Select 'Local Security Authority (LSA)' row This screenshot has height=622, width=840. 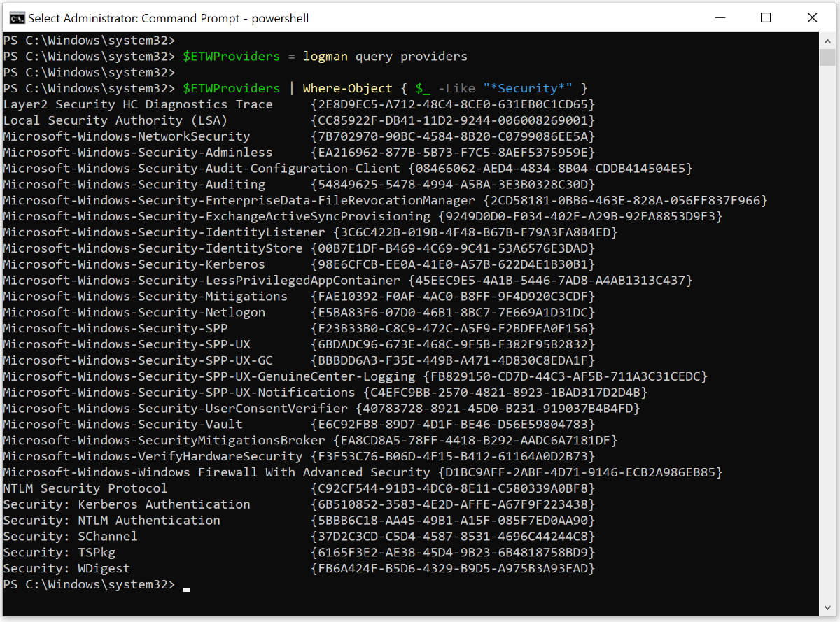[300, 120]
